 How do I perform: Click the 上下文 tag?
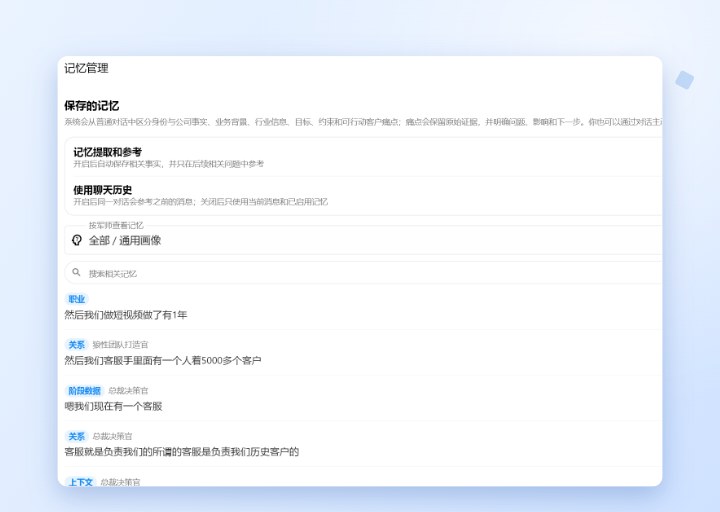[x=80, y=482]
